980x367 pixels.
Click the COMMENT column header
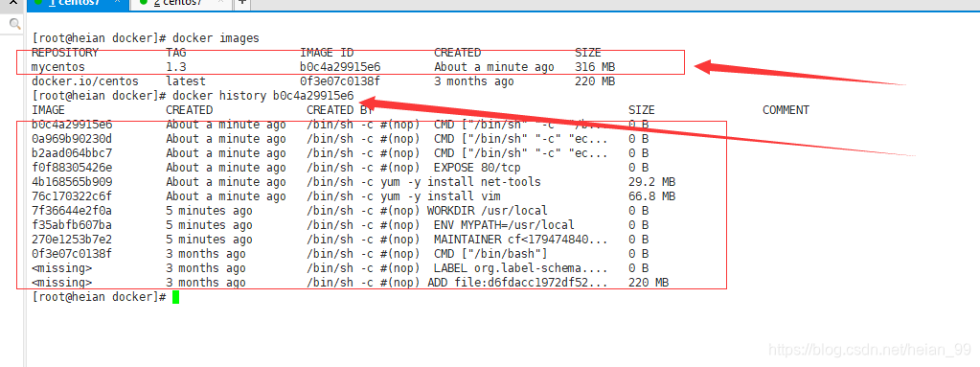tap(786, 110)
